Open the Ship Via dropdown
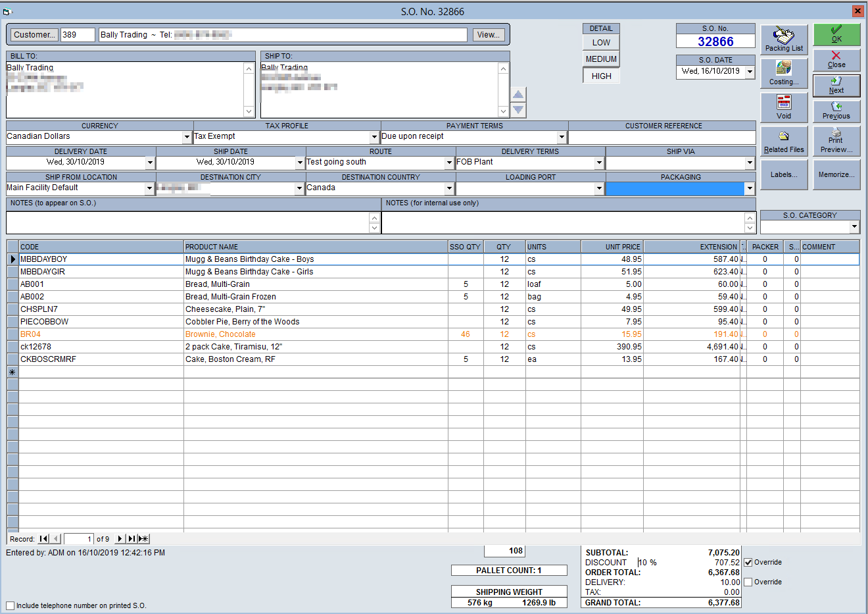This screenshot has width=868, height=614. pos(750,163)
